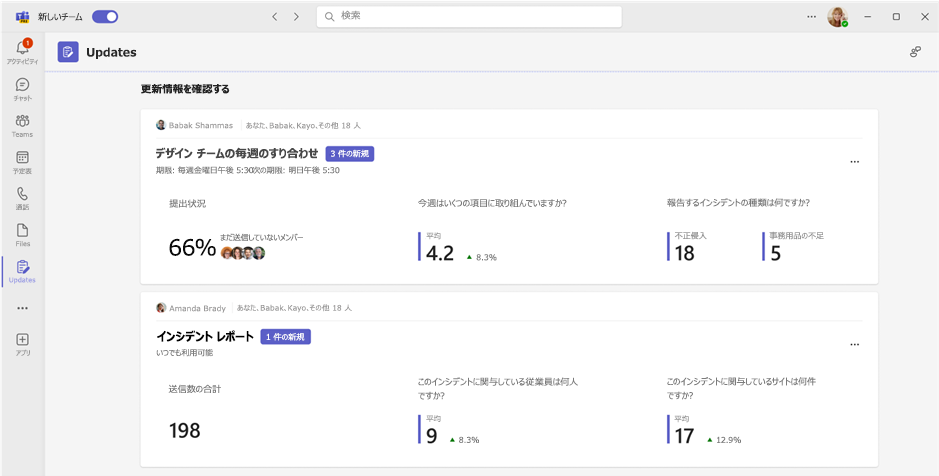Click 報告するインシデントの種類は何ですか? question

tap(738, 203)
